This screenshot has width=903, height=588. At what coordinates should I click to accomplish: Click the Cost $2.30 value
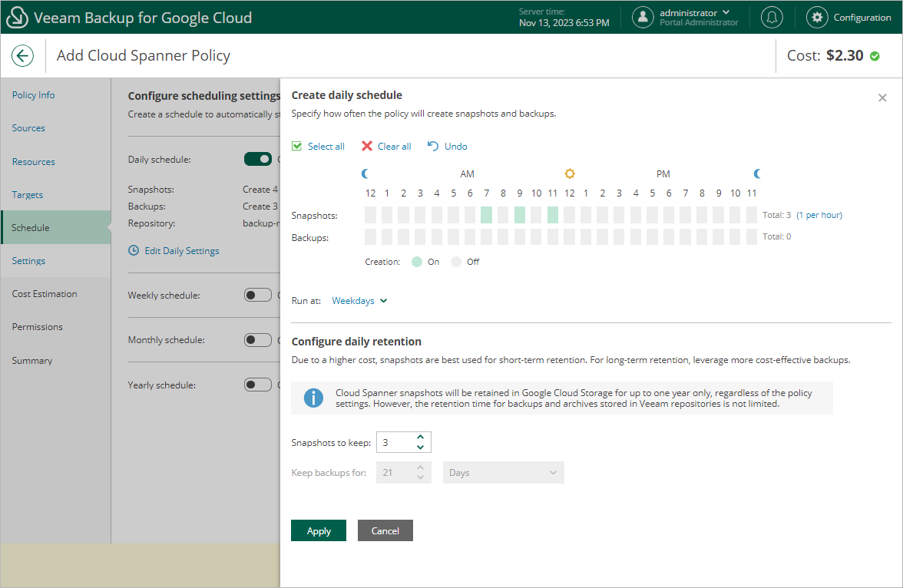pos(845,56)
